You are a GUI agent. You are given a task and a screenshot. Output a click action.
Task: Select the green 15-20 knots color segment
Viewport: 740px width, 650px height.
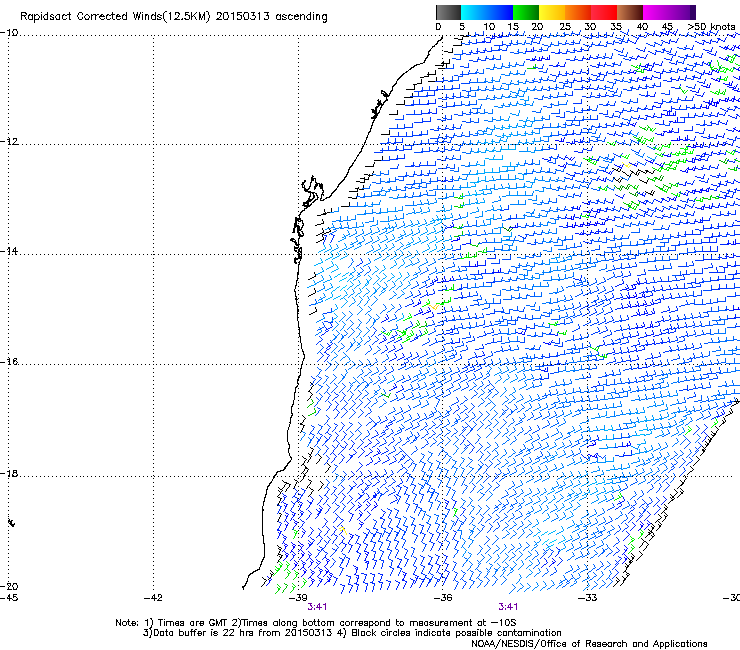tap(526, 12)
